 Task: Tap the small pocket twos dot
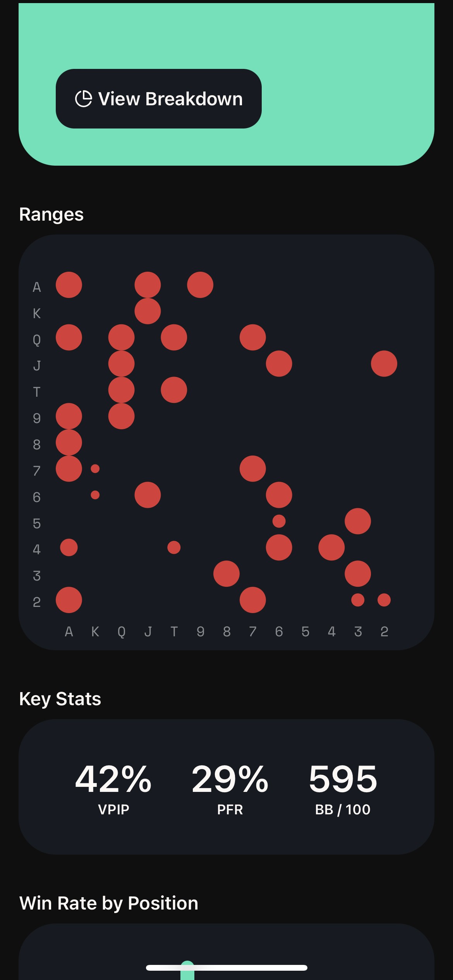pyautogui.click(x=384, y=600)
